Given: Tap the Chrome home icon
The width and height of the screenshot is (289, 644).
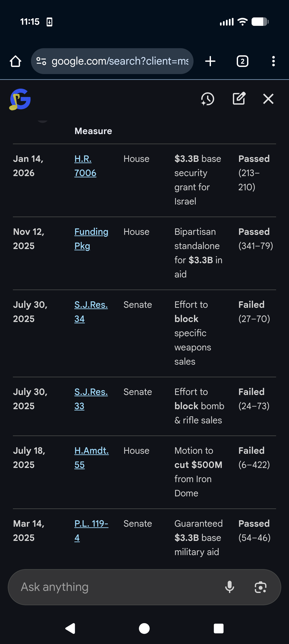Looking at the screenshot, I should click(15, 61).
